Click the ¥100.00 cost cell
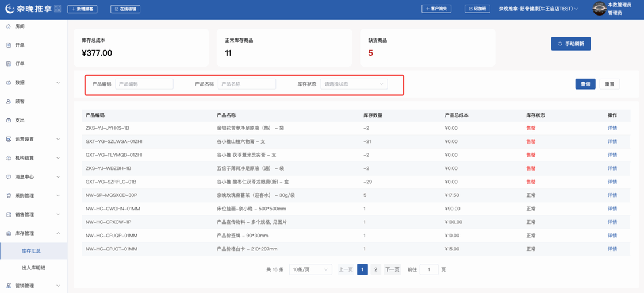The image size is (644, 293). (454, 222)
